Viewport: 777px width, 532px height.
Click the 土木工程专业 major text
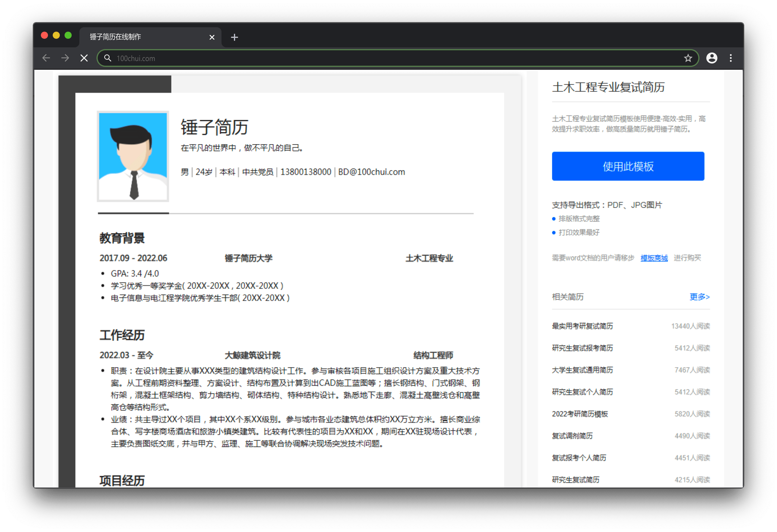point(429,258)
